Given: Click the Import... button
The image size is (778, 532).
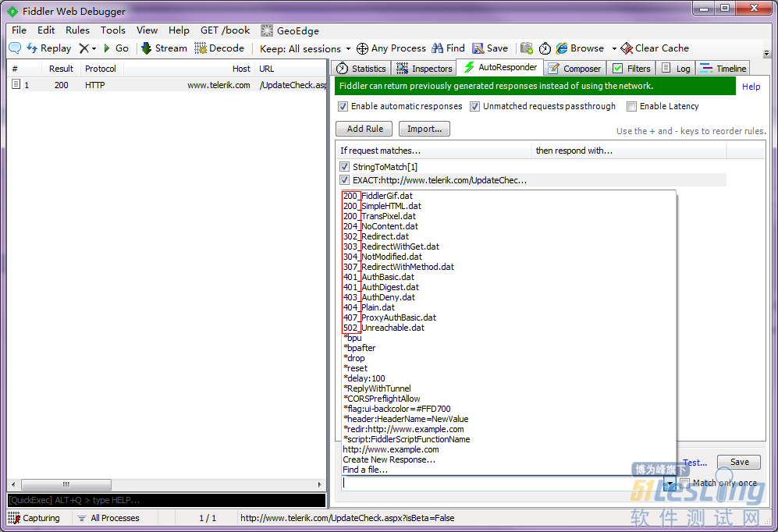Looking at the screenshot, I should coord(425,129).
